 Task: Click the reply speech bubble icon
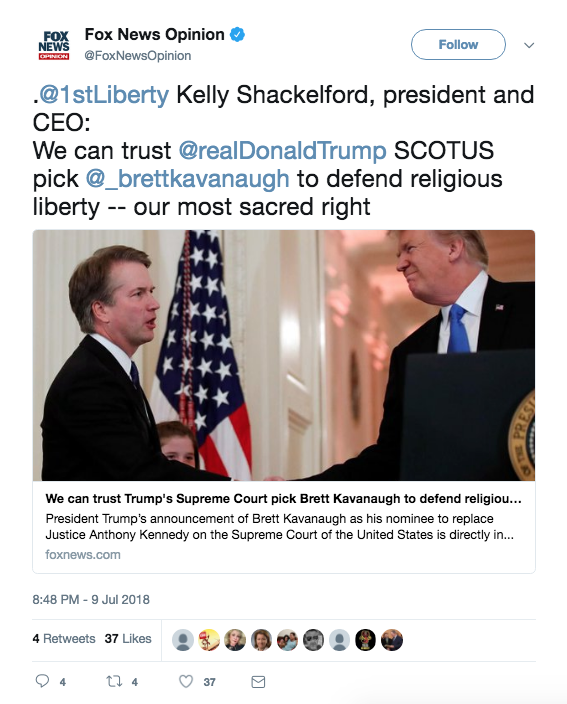[42, 681]
